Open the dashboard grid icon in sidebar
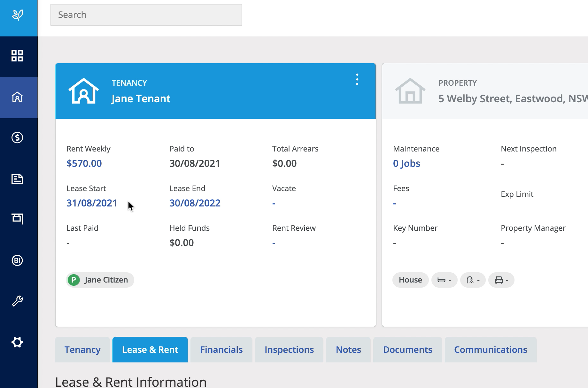This screenshot has height=388, width=588. pyautogui.click(x=17, y=56)
